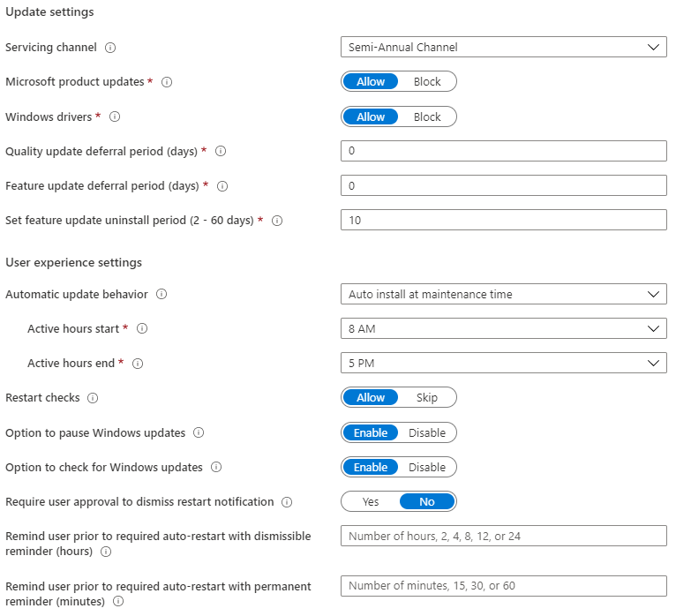This screenshot has height=616, width=691.
Task: Block Windows drivers updates
Action: point(427,116)
